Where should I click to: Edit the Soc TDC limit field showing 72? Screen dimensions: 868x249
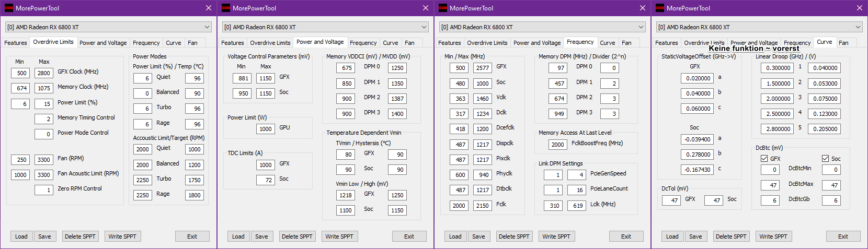266,180
